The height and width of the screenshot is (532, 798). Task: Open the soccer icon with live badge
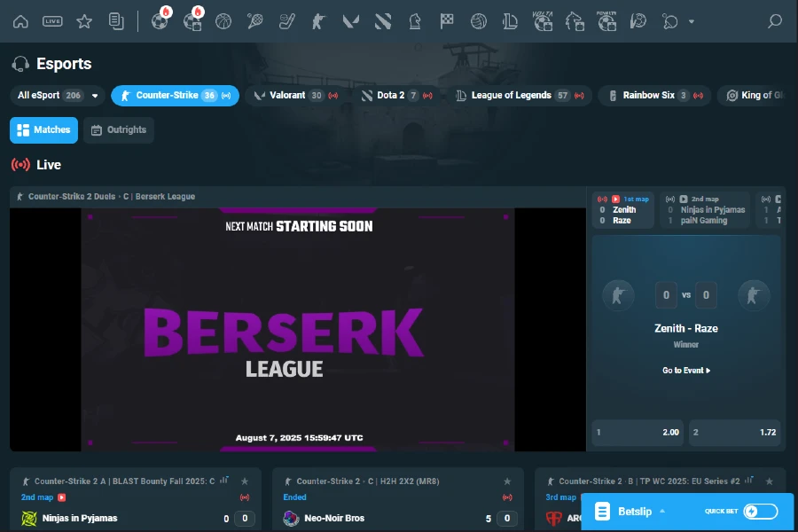160,20
